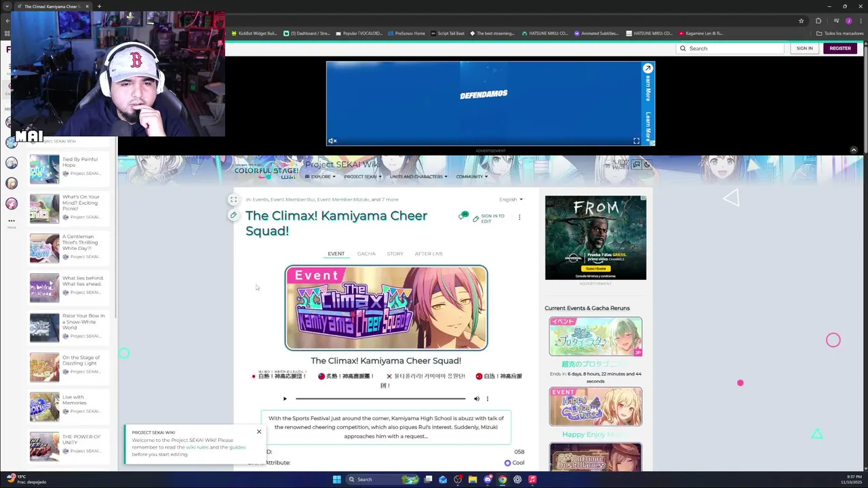Open the Windows Start menu
868x488 pixels.
[336, 479]
